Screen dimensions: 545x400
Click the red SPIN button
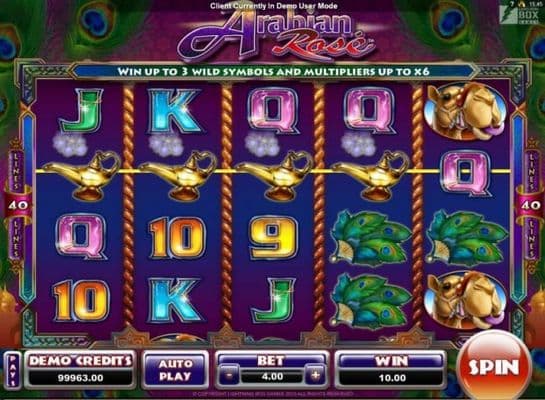pos(493,366)
